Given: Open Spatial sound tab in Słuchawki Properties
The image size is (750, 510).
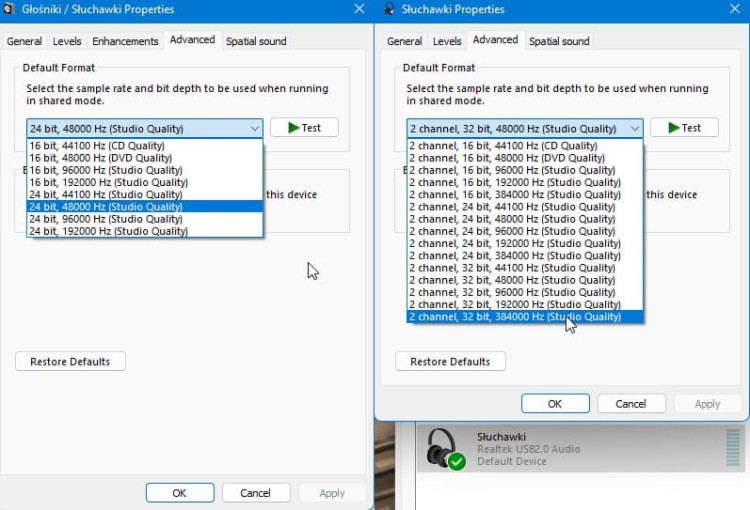Looking at the screenshot, I should tap(559, 41).
